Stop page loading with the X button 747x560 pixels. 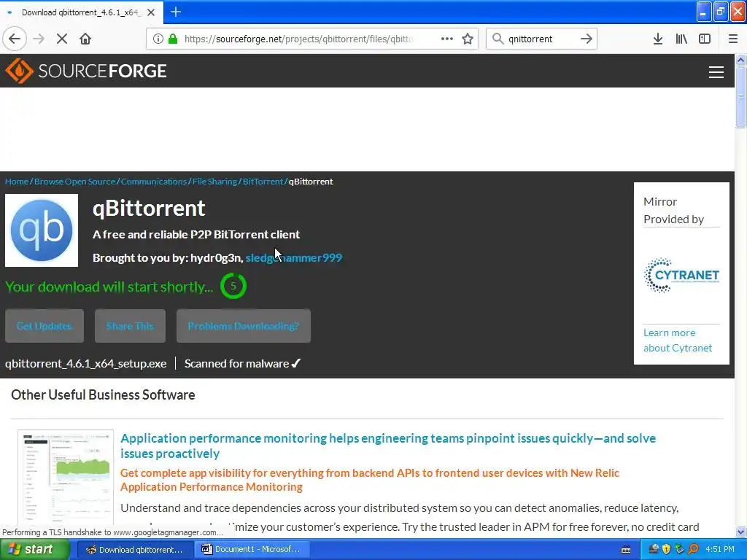pos(61,39)
